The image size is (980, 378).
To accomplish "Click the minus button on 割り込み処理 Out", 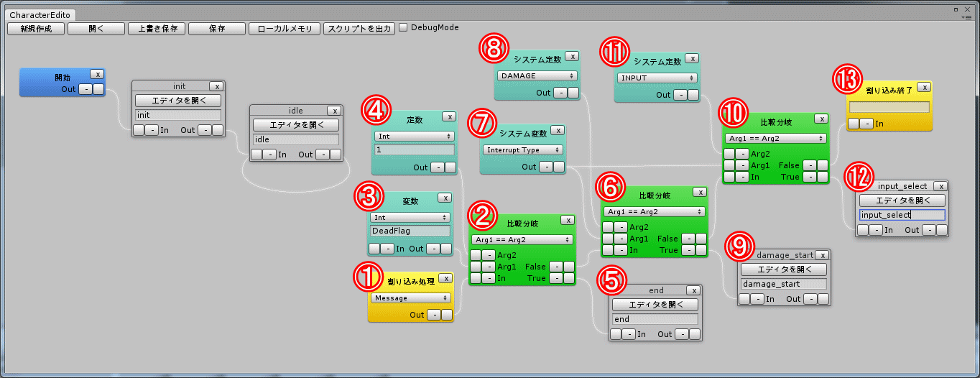I will click(x=433, y=315).
